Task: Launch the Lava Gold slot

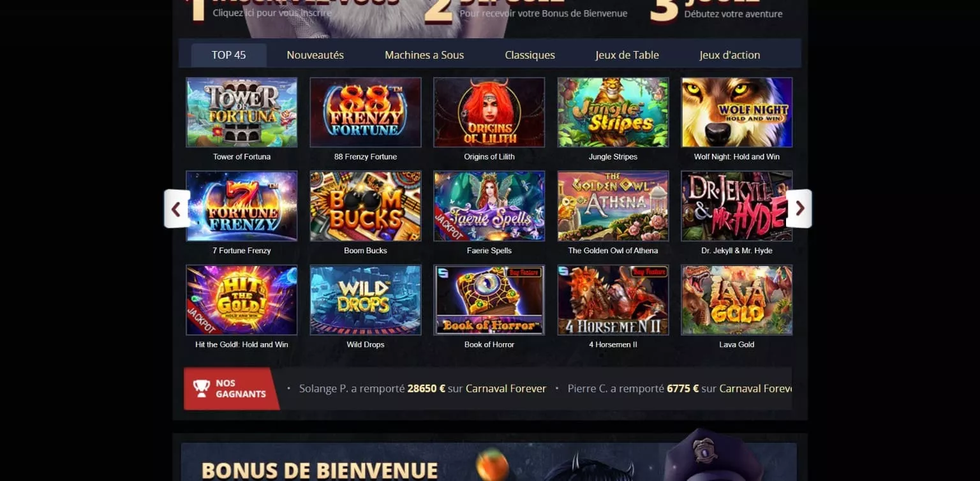Action: (x=737, y=300)
